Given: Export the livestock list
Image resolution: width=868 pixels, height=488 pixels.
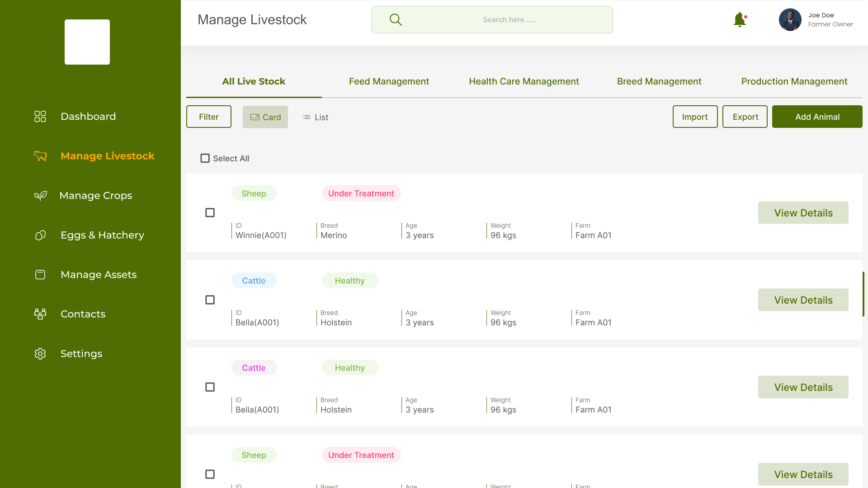Looking at the screenshot, I should (x=745, y=117).
